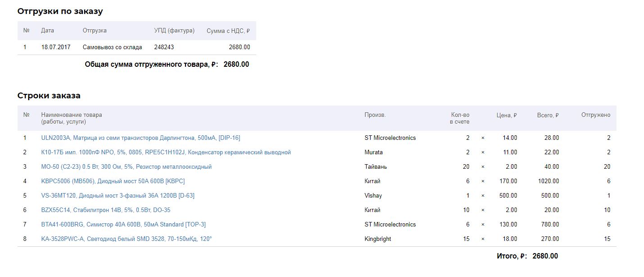This screenshot has width=644, height=277.
Task: Open the KA-3528PWC-A white LED link
Action: click(126, 239)
